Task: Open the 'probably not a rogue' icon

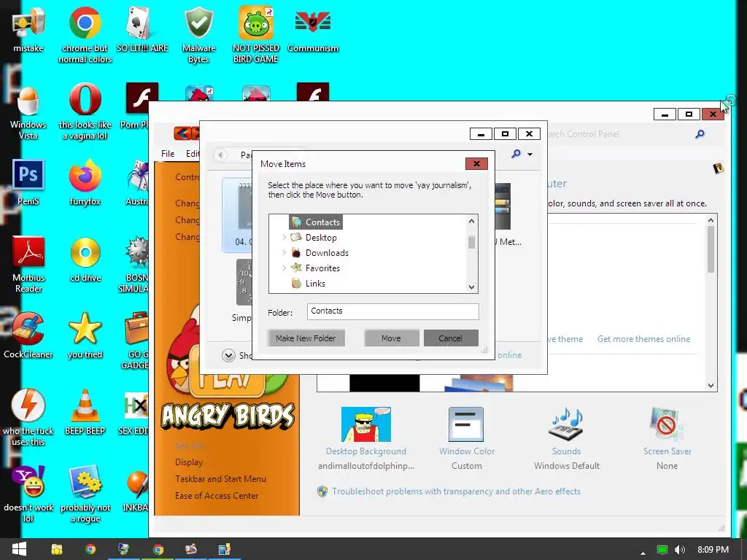Action: (85, 494)
